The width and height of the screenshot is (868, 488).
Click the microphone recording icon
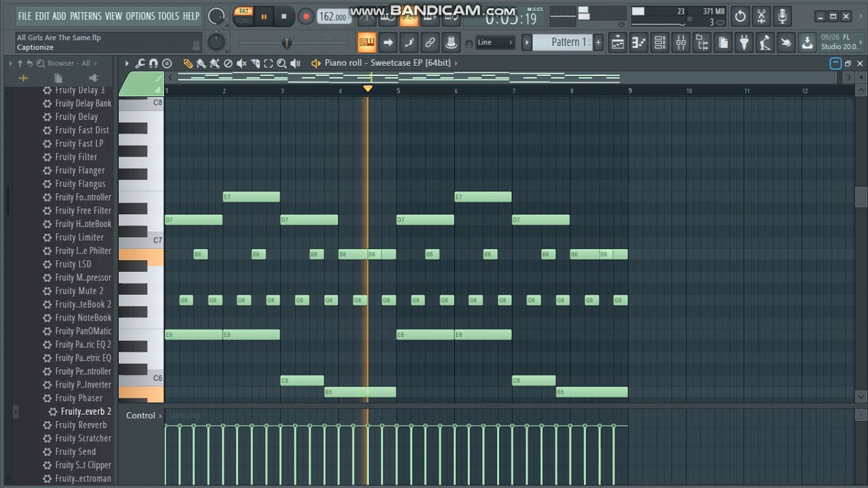[x=783, y=16]
